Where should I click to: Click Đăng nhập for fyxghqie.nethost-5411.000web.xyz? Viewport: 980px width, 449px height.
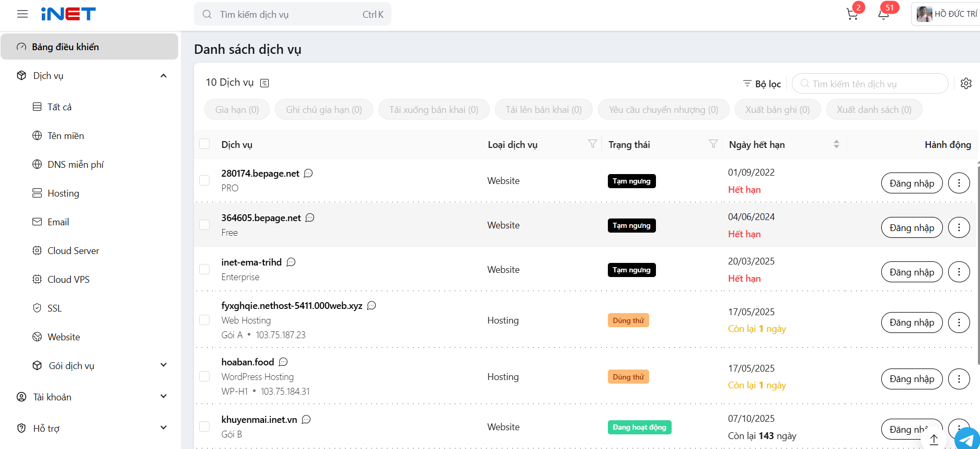pyautogui.click(x=912, y=323)
